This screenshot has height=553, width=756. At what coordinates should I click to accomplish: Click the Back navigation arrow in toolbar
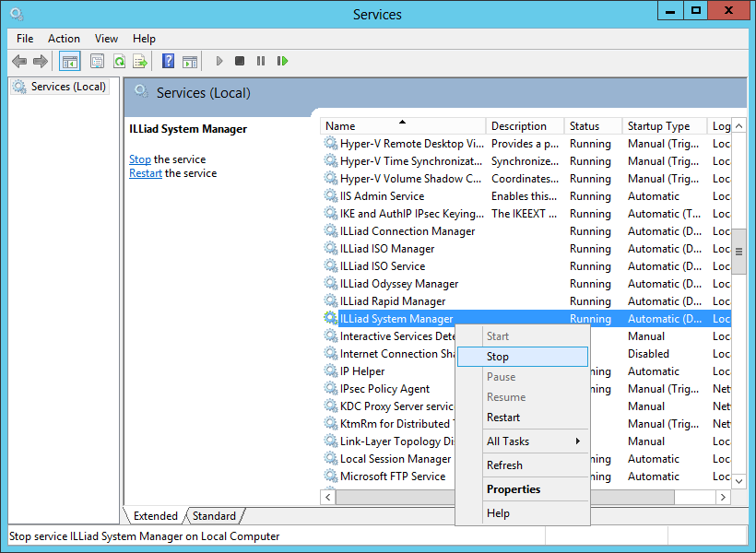(19, 61)
